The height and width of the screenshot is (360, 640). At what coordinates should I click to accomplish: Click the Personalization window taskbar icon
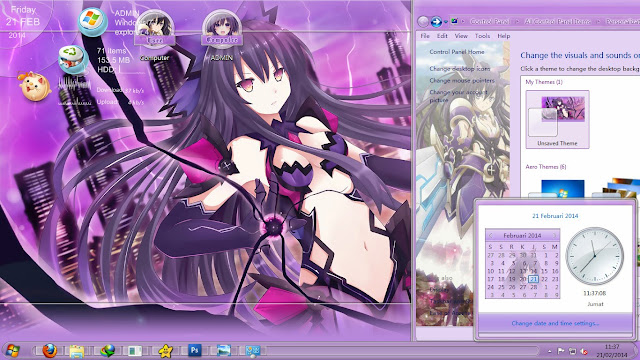click(253, 351)
